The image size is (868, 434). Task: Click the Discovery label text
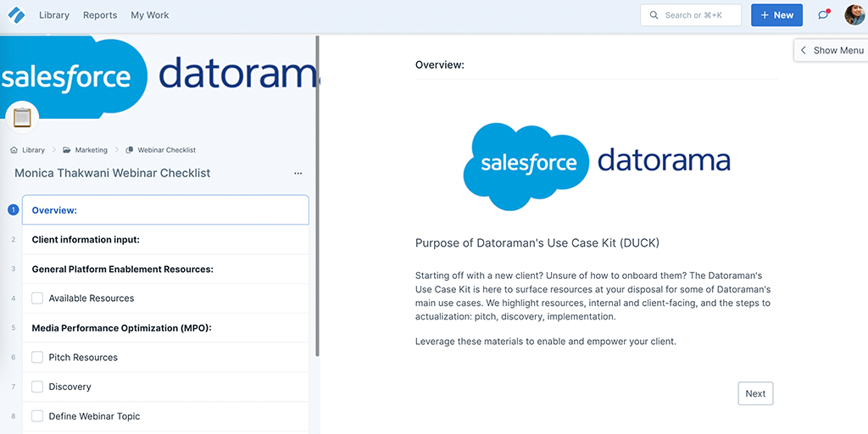pos(70,387)
